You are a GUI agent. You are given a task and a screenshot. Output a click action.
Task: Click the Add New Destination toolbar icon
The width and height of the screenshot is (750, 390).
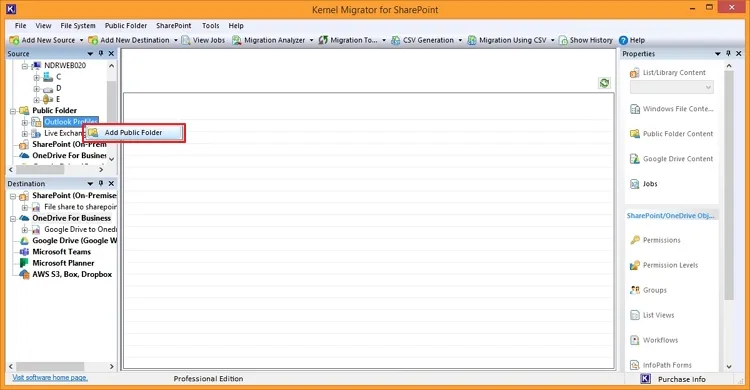(x=93, y=40)
